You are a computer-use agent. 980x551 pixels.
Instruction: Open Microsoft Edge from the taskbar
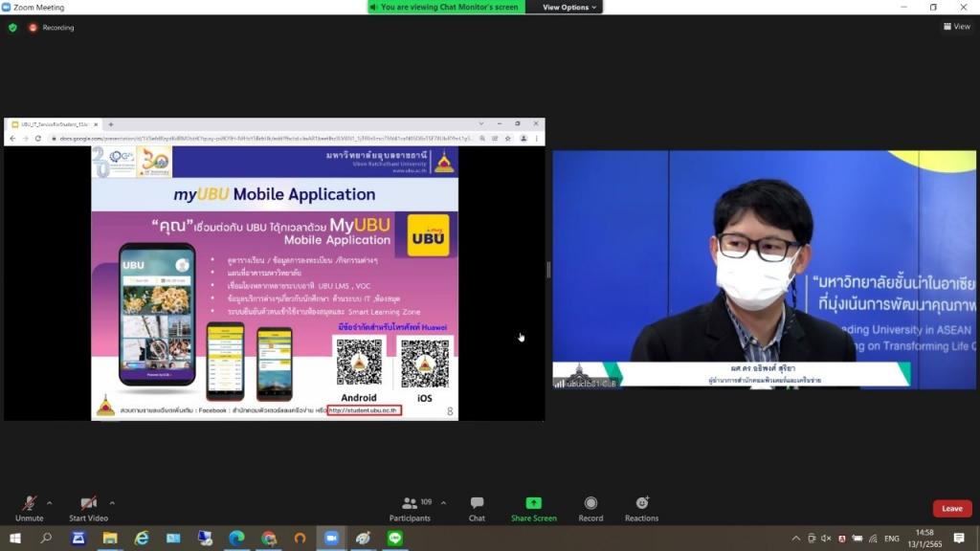(236, 538)
